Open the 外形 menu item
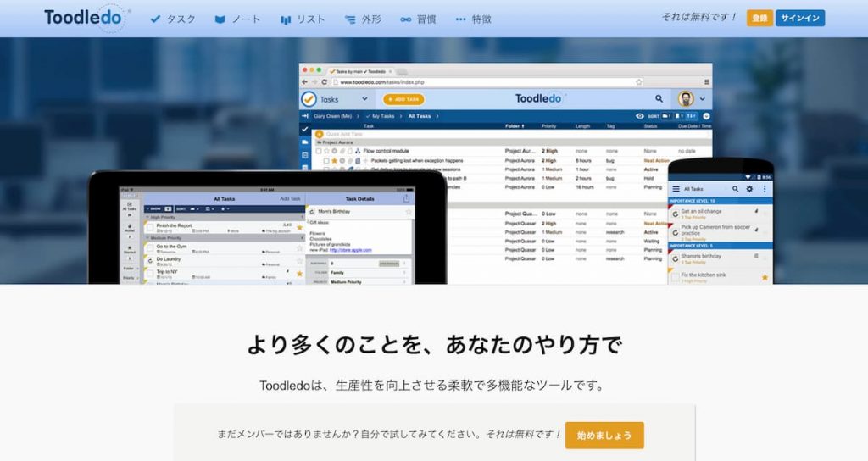The image size is (868, 461). tap(363, 19)
